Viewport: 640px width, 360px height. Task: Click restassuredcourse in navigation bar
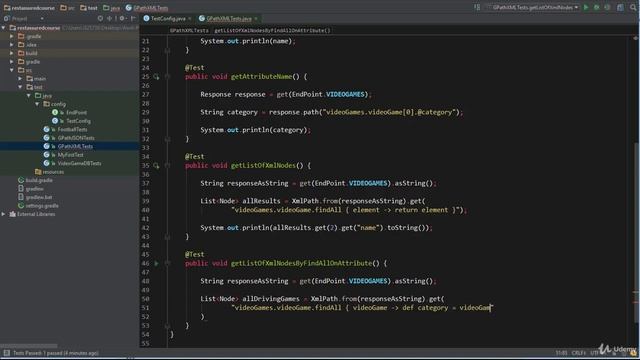(x=29, y=8)
